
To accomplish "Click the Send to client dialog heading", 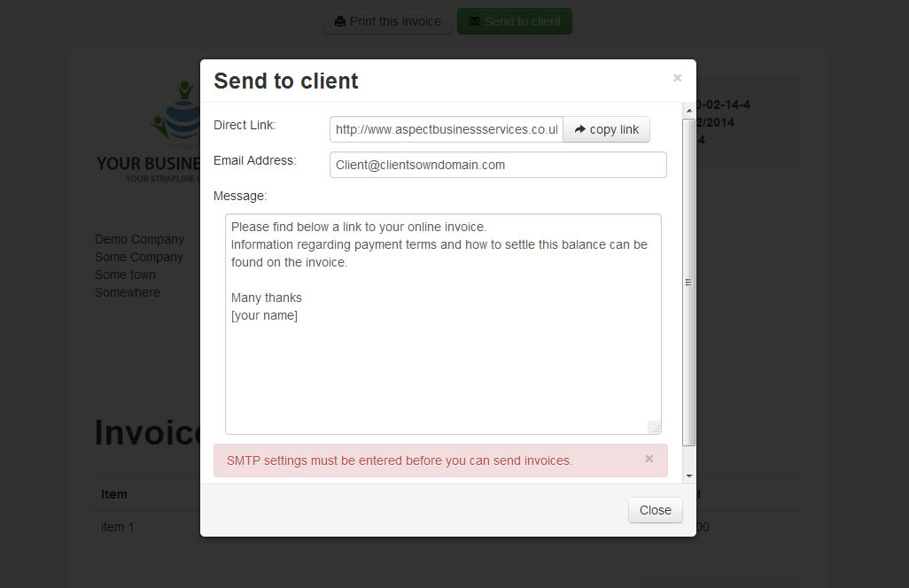I will [286, 81].
